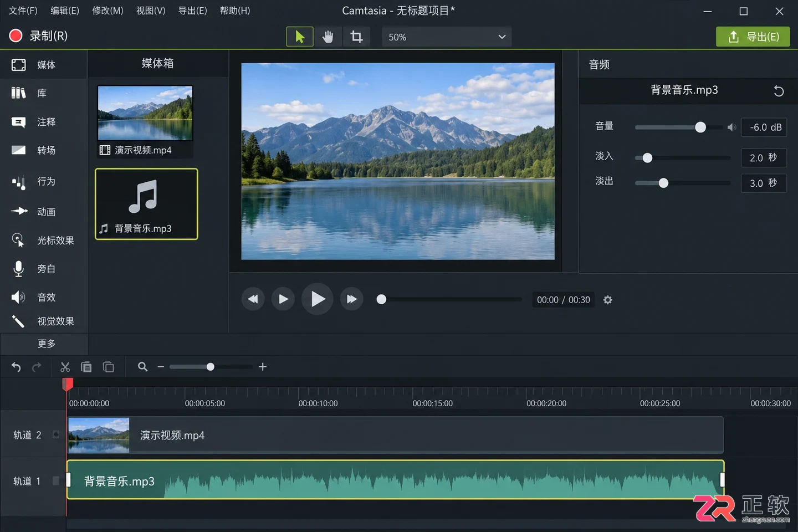Open the Media tab in the sidebar
Image resolution: width=798 pixels, height=532 pixels.
pyautogui.click(x=44, y=65)
